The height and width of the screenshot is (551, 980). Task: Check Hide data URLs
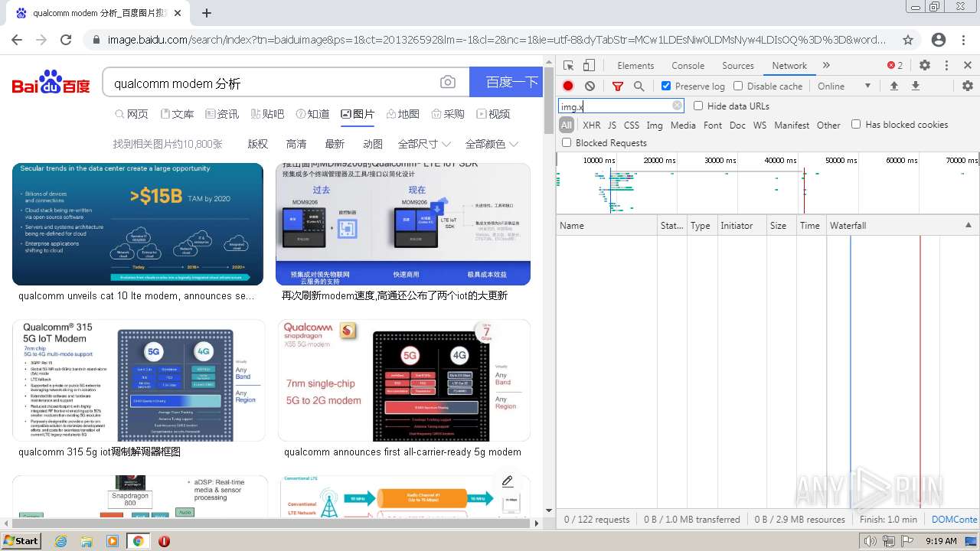(698, 106)
